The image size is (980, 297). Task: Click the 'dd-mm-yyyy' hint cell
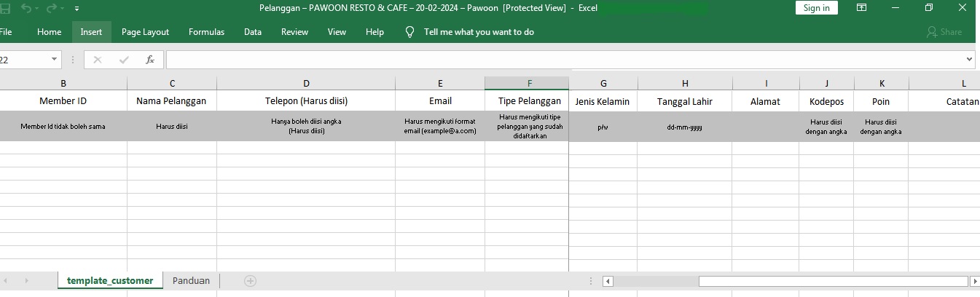(x=685, y=127)
